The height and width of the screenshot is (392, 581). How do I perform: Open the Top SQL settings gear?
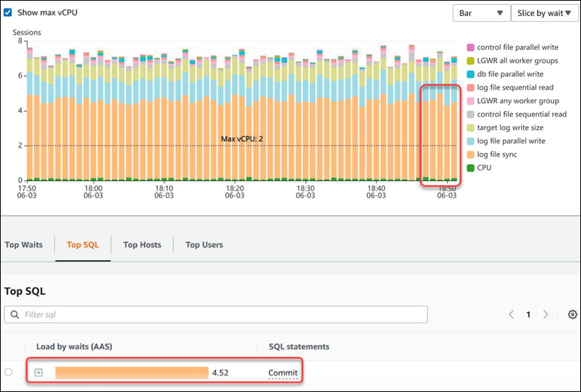tap(572, 314)
